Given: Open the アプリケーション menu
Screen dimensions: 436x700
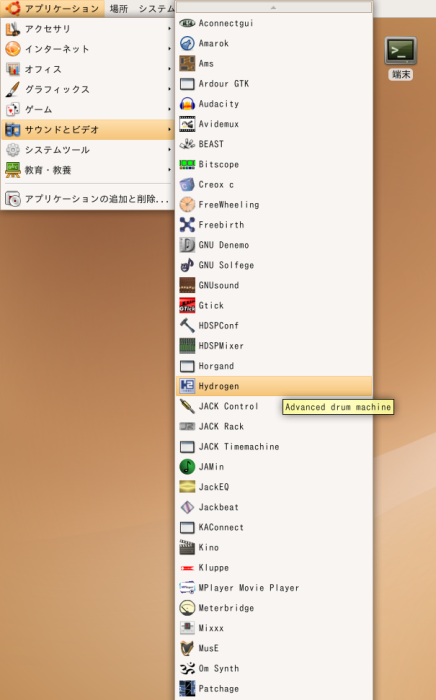Looking at the screenshot, I should click(x=53, y=8).
